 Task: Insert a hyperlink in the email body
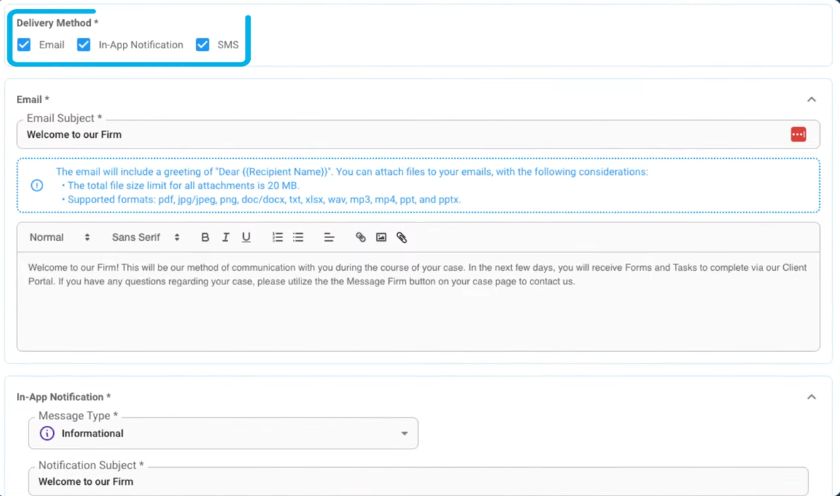(361, 237)
